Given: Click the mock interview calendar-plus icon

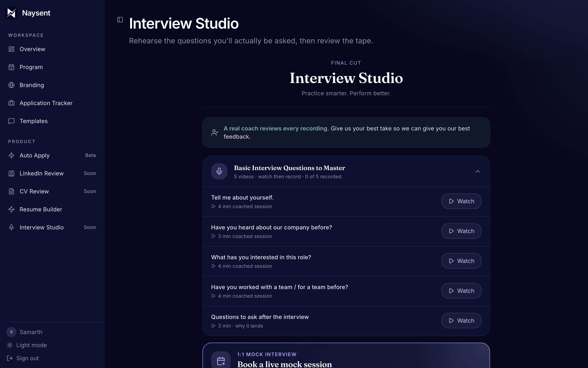Looking at the screenshot, I should (221, 361).
